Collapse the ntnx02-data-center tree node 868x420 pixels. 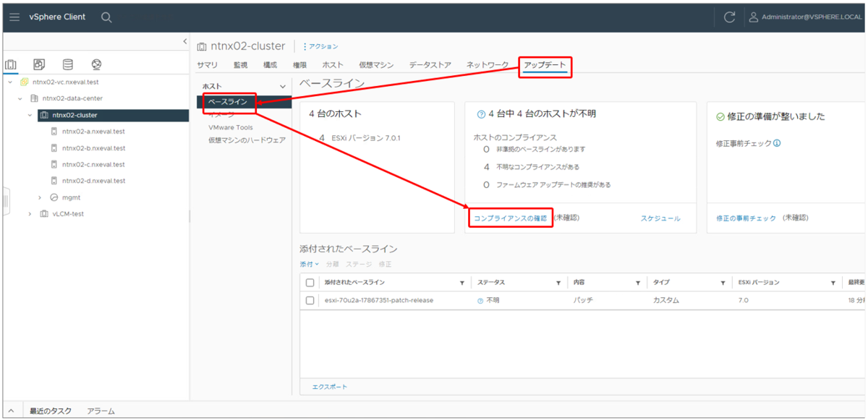click(x=20, y=98)
